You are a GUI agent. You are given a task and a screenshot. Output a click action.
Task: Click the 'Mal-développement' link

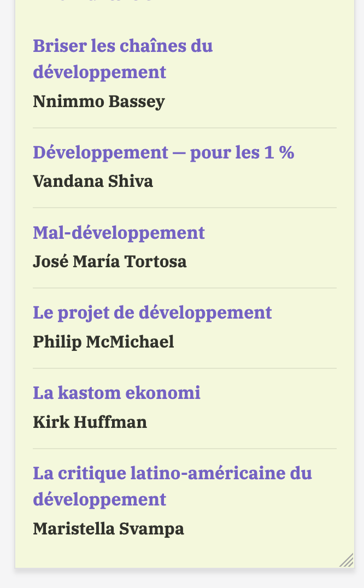click(119, 233)
